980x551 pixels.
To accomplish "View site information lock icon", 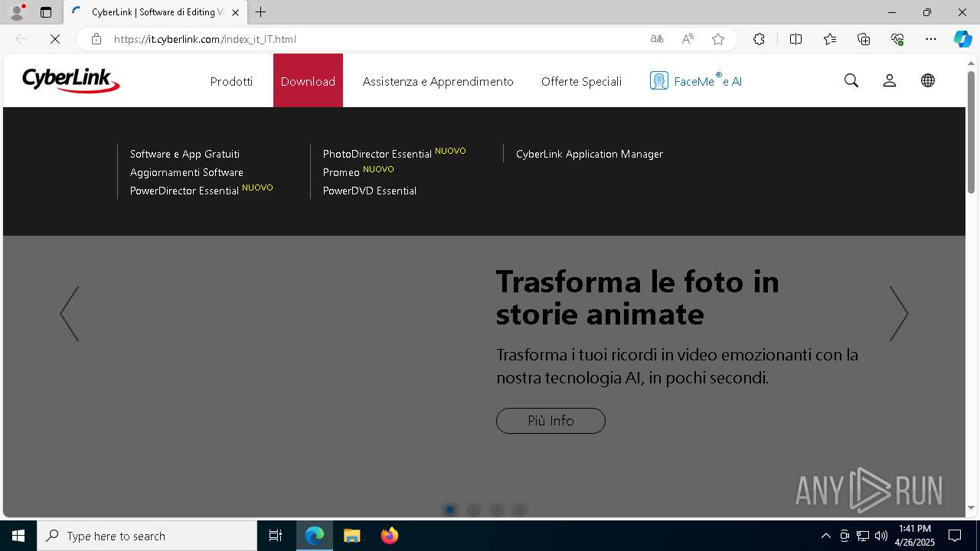I will pos(96,39).
